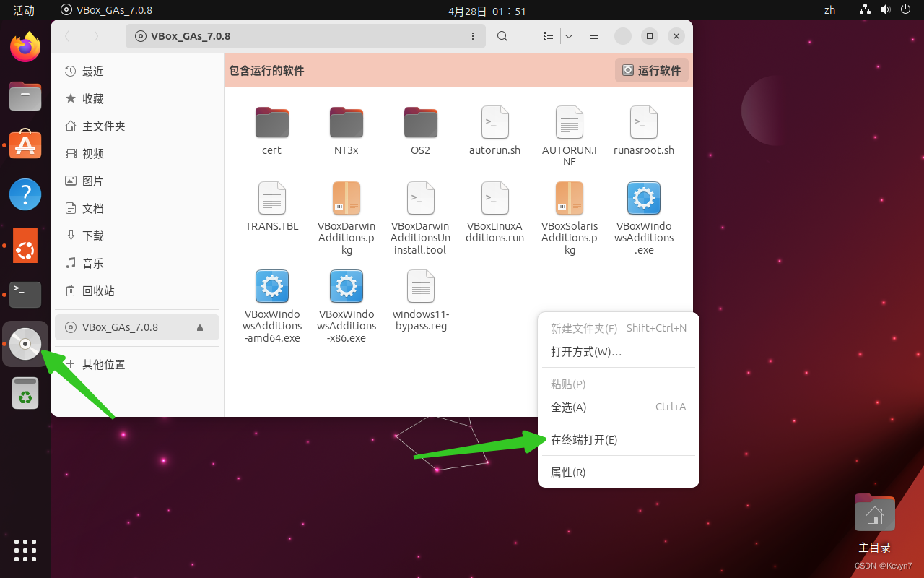Viewport: 924px width, 578px height.
Task: Open Firefox from the dock
Action: click(25, 47)
